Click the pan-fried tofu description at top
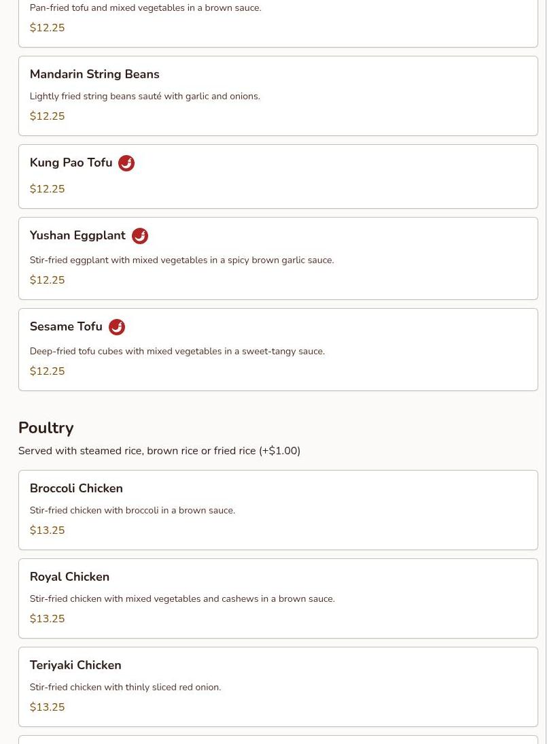Image resolution: width=560 pixels, height=744 pixels. point(145,8)
